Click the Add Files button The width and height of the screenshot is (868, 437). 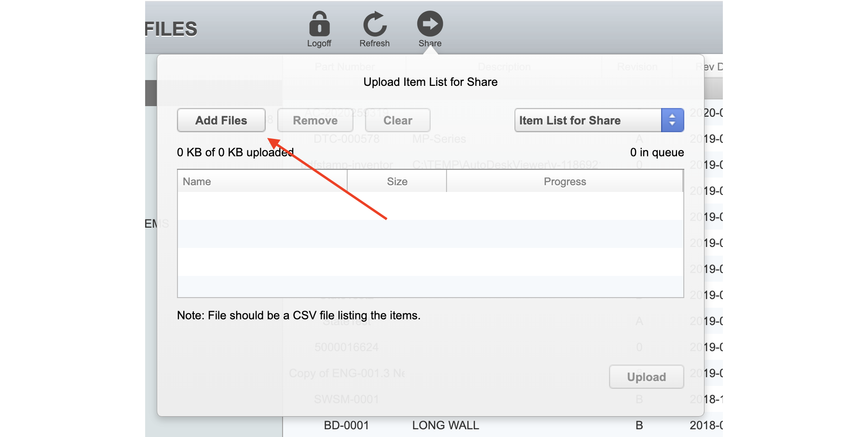[x=221, y=120]
